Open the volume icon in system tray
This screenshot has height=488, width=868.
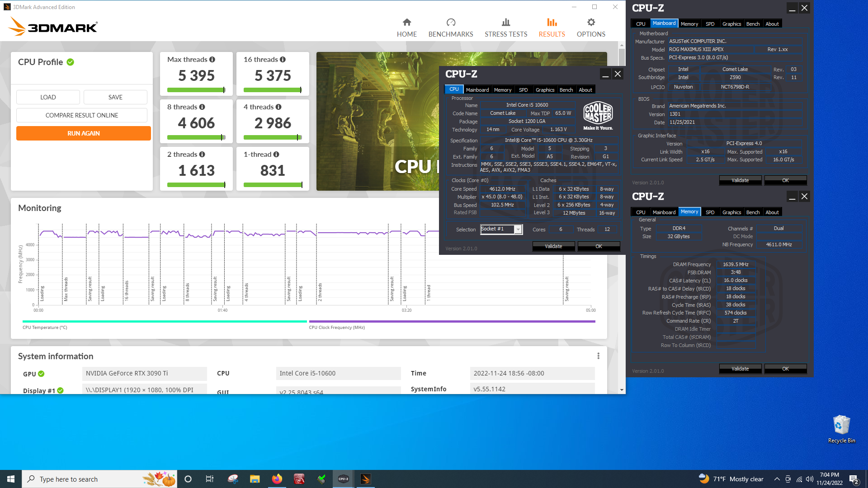pyautogui.click(x=810, y=479)
